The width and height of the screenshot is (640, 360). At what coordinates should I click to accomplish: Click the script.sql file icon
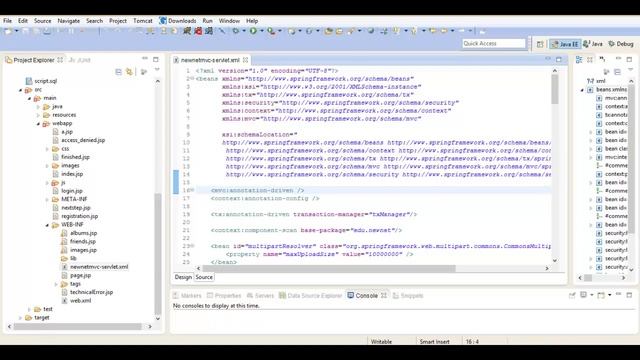pyautogui.click(x=29, y=81)
